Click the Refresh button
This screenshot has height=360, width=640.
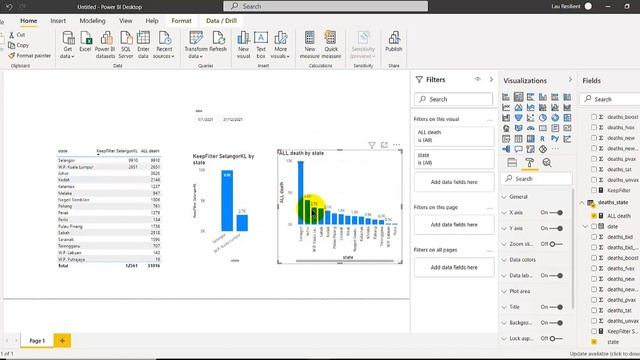pos(218,41)
